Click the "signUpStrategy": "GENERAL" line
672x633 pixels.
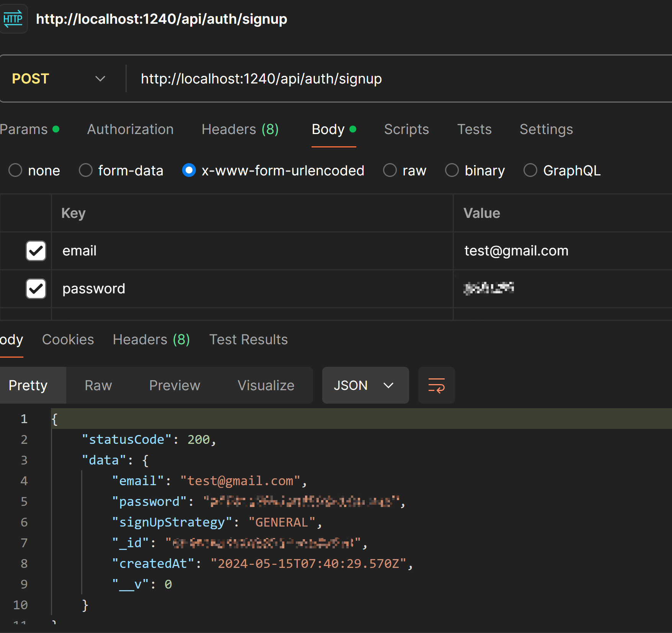pos(217,522)
